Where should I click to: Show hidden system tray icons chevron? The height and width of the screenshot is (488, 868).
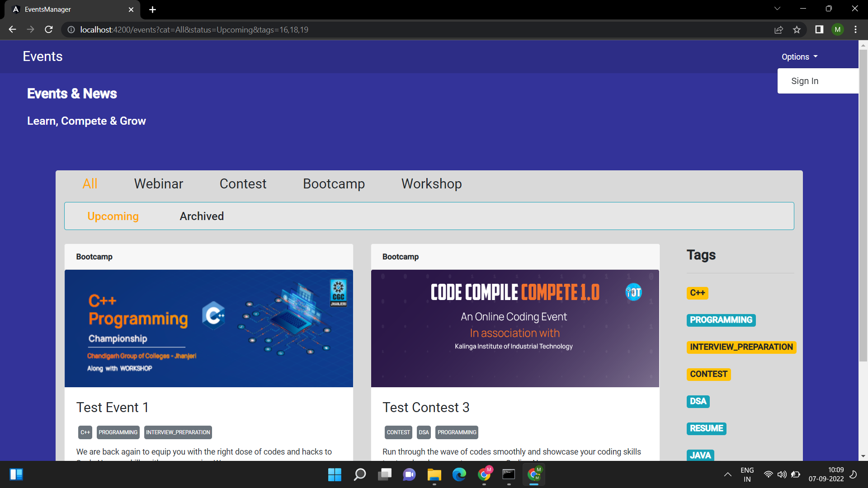click(727, 474)
